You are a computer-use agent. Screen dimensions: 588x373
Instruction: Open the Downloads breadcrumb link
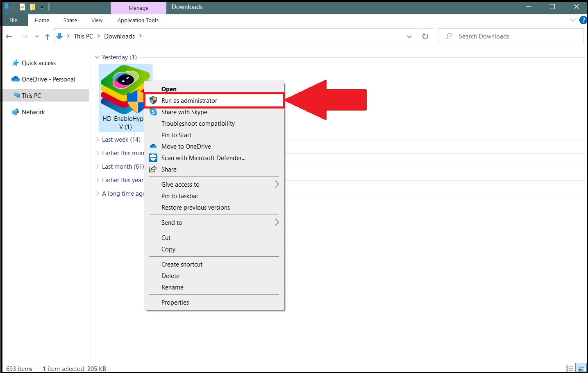click(x=119, y=36)
